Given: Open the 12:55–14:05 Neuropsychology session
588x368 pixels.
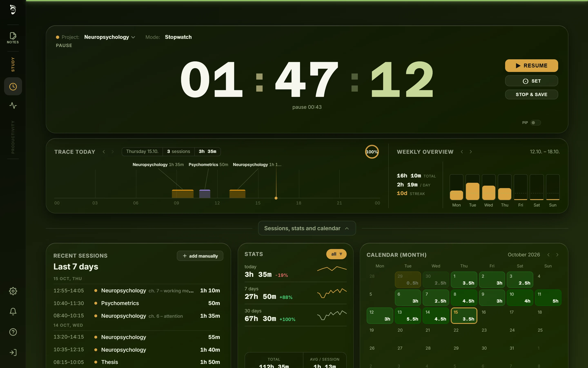Looking at the screenshot, I should pos(137,291).
